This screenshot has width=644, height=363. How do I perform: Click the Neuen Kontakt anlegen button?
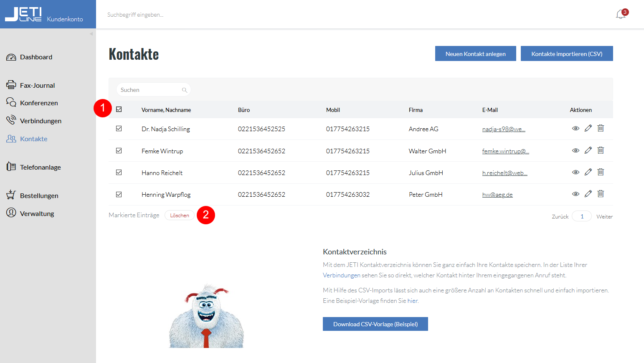coord(476,53)
